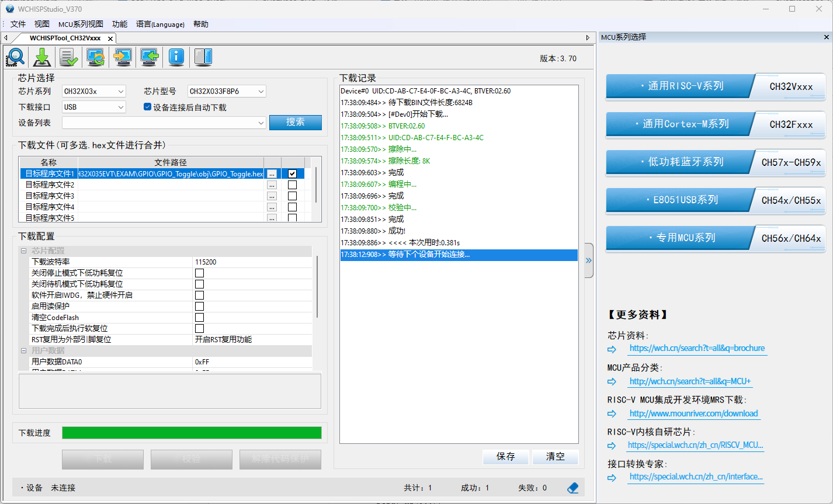Click the search device magnifier toolbar icon

click(15, 57)
